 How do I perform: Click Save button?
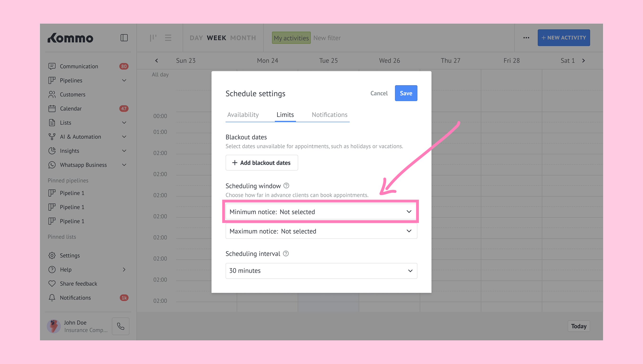pyautogui.click(x=406, y=93)
